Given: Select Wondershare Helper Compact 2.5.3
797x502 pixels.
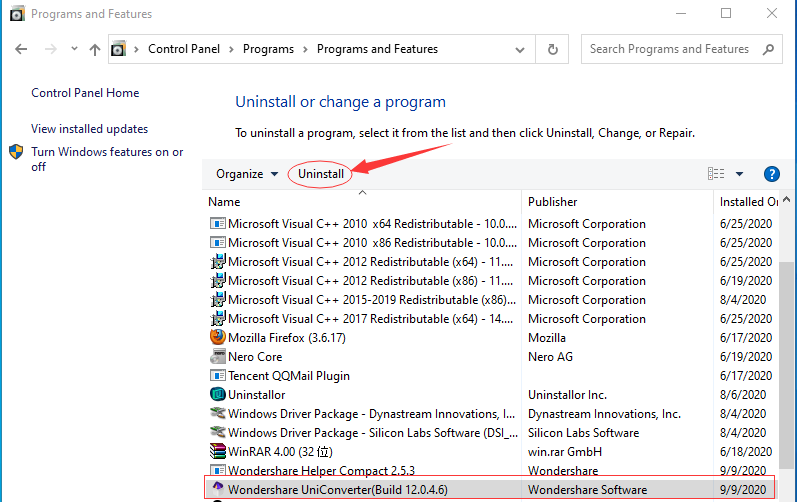Looking at the screenshot, I should click(321, 470).
